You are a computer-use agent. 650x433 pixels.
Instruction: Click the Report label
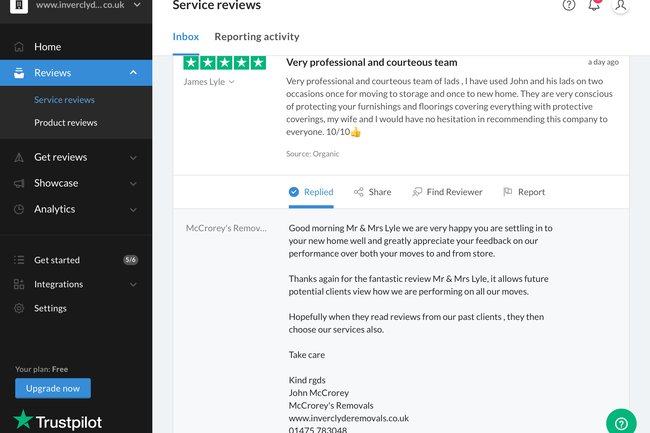click(531, 192)
